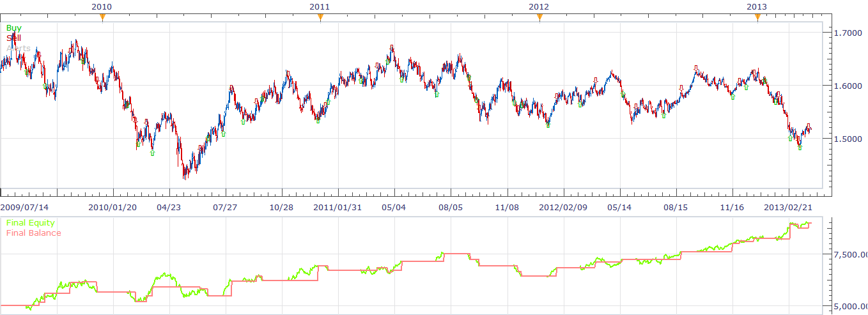Select the green Buy legend entry
This screenshot has height=315, width=868.
13,28
